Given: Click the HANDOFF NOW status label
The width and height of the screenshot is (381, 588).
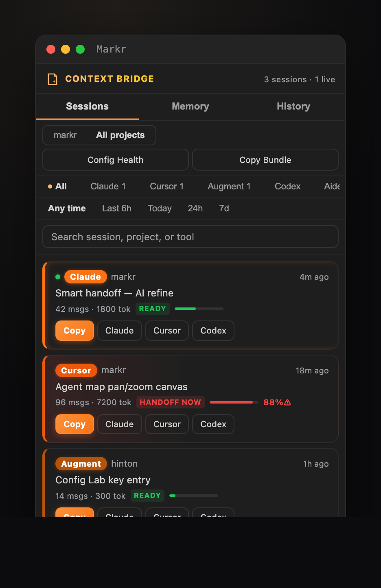Looking at the screenshot, I should point(171,402).
